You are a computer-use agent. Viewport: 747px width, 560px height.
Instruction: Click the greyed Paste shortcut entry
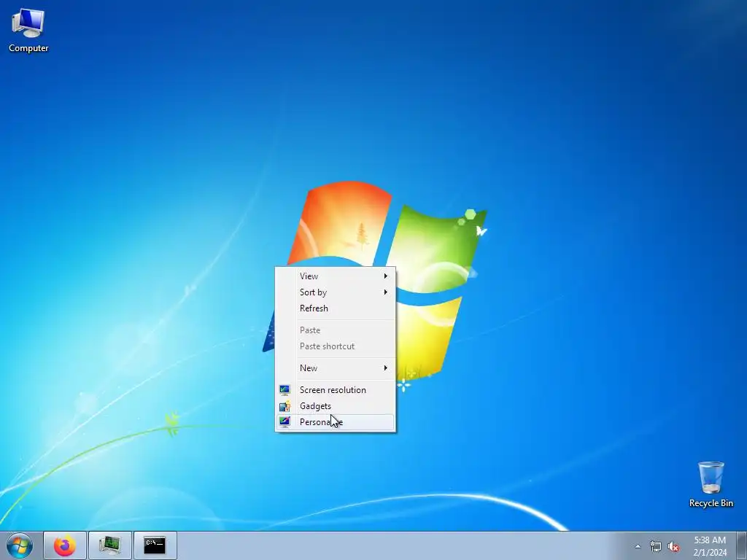pyautogui.click(x=336, y=346)
